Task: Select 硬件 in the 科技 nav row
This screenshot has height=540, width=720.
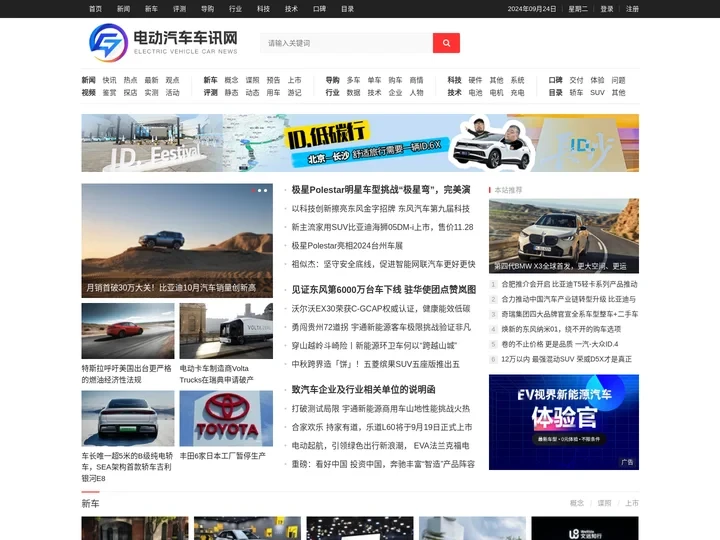Action: coord(475,80)
